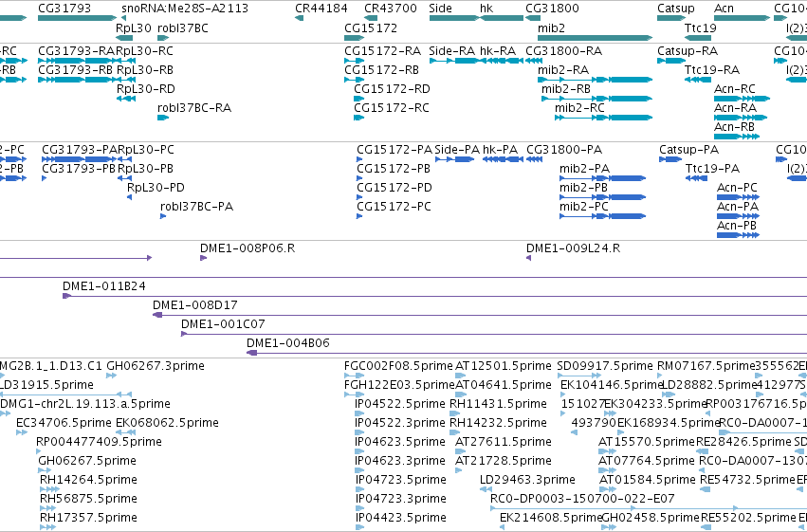The height and width of the screenshot is (532, 807).
Task: Select transcript Side-RA
Action: pos(452,50)
